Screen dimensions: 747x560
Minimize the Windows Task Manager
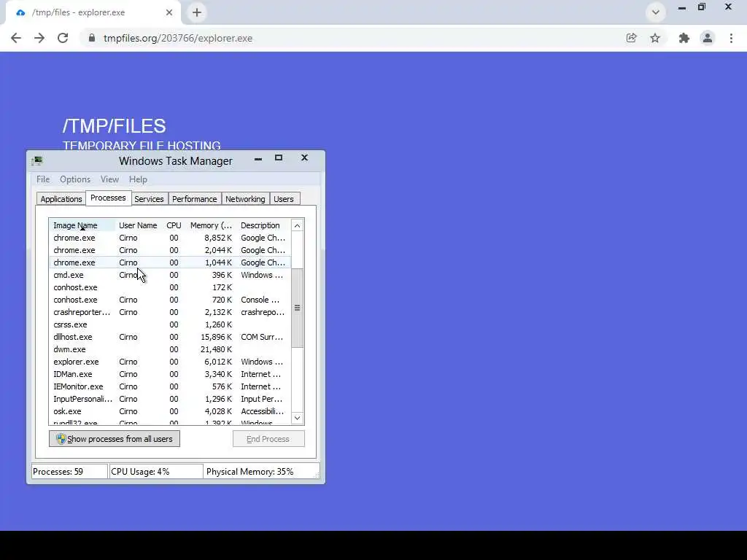258,158
